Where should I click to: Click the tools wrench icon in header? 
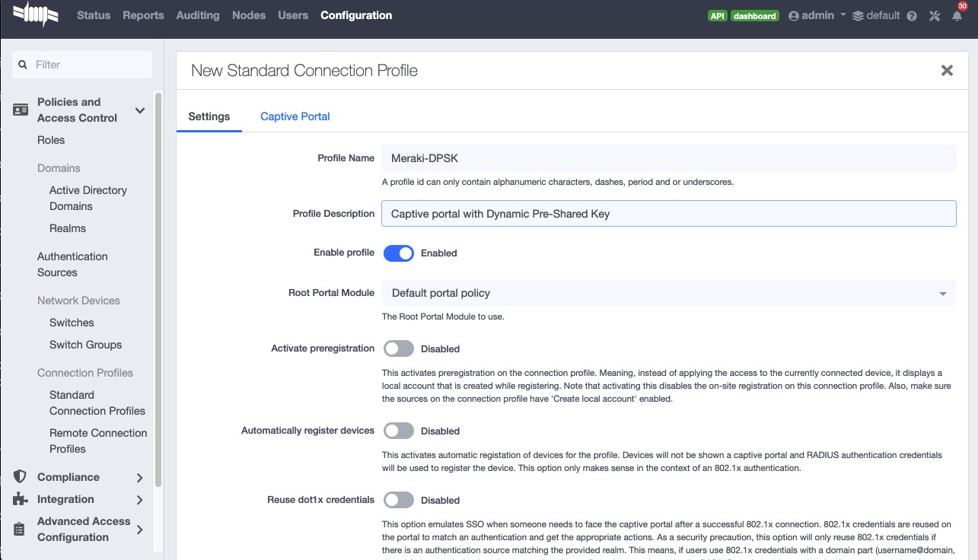tap(935, 16)
